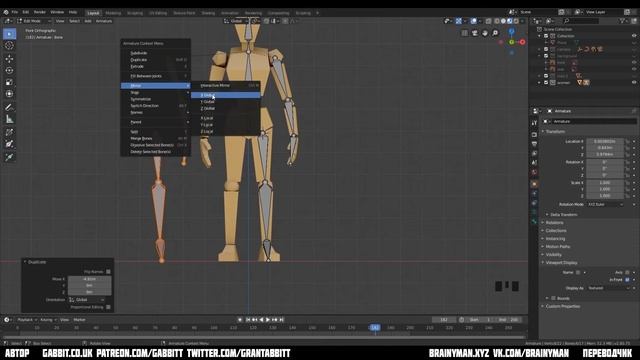Click the current frame marker in timeline

375,327
